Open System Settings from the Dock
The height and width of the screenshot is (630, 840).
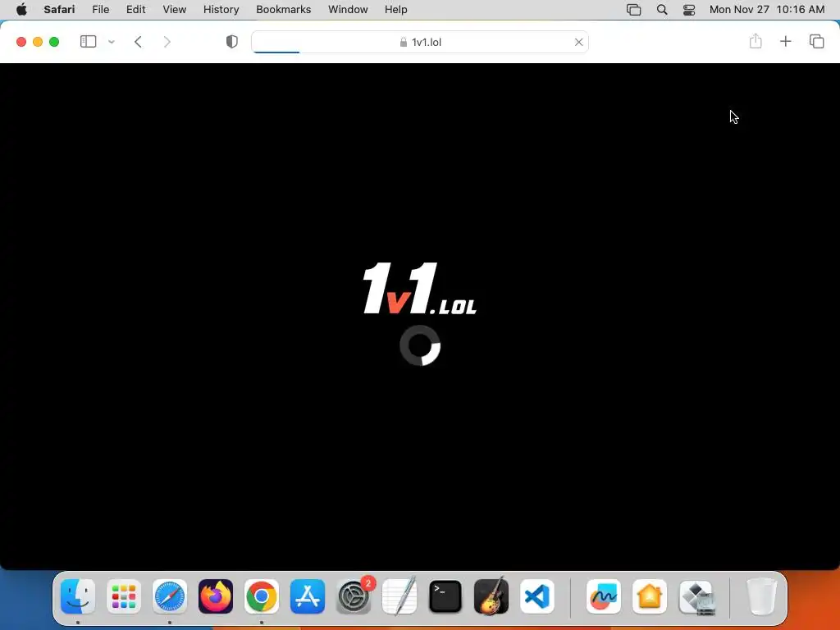[354, 596]
